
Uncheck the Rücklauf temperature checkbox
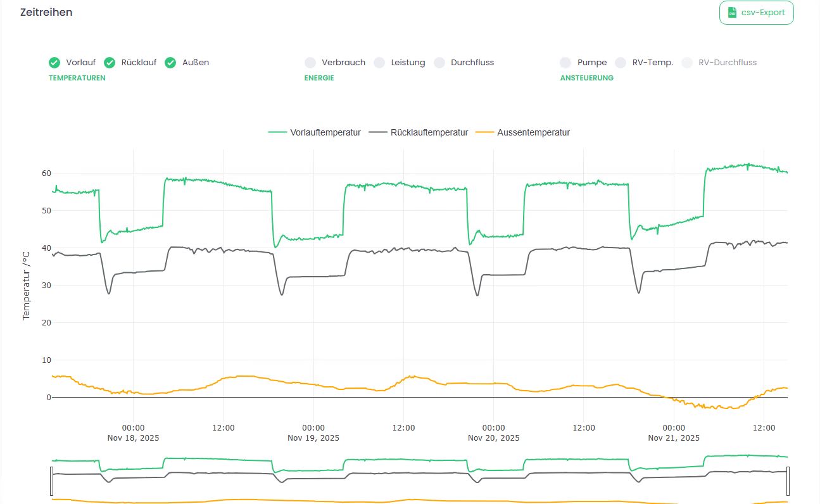coord(110,63)
